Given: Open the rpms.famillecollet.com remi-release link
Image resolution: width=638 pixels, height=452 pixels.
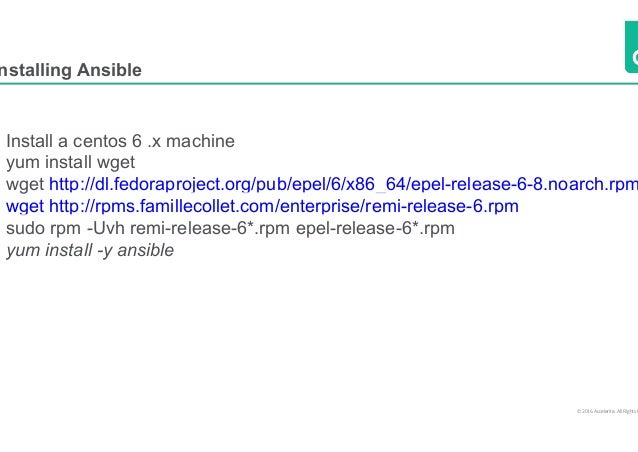Looking at the screenshot, I should tap(284, 206).
